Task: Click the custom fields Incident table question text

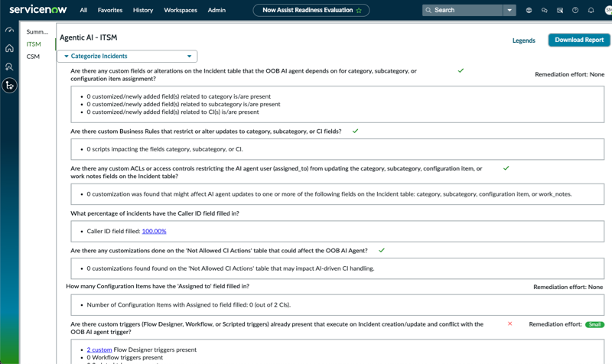Action: [243, 74]
